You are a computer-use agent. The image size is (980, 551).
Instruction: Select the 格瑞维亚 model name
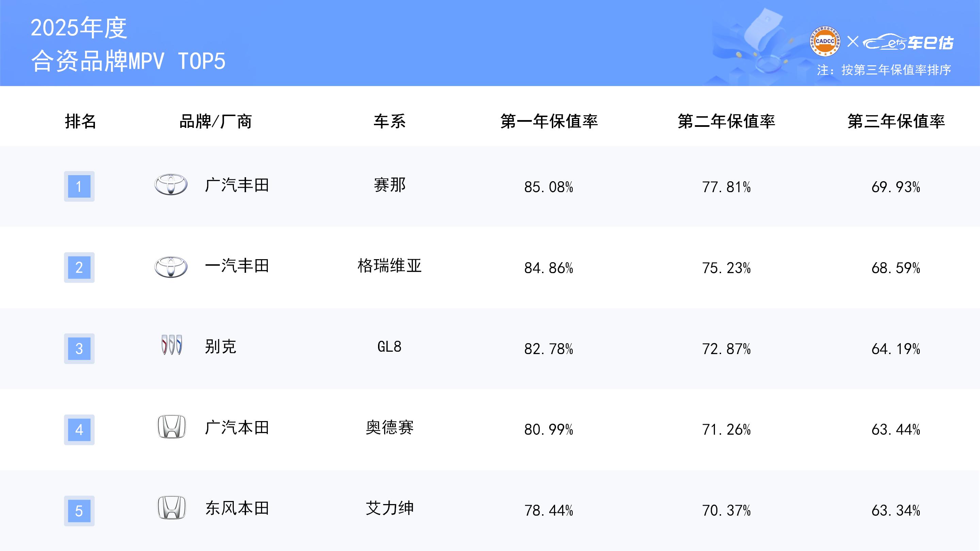coord(390,266)
